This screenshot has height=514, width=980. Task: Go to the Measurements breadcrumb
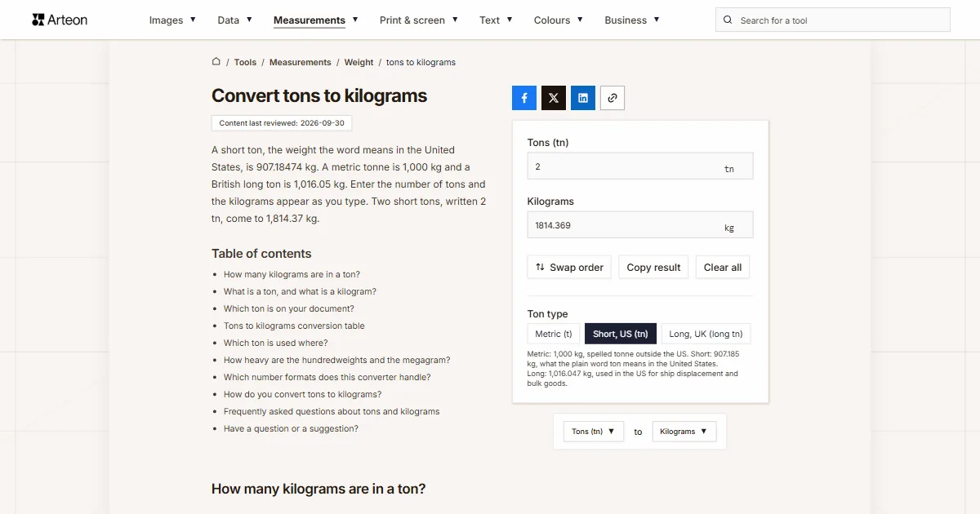click(x=301, y=62)
